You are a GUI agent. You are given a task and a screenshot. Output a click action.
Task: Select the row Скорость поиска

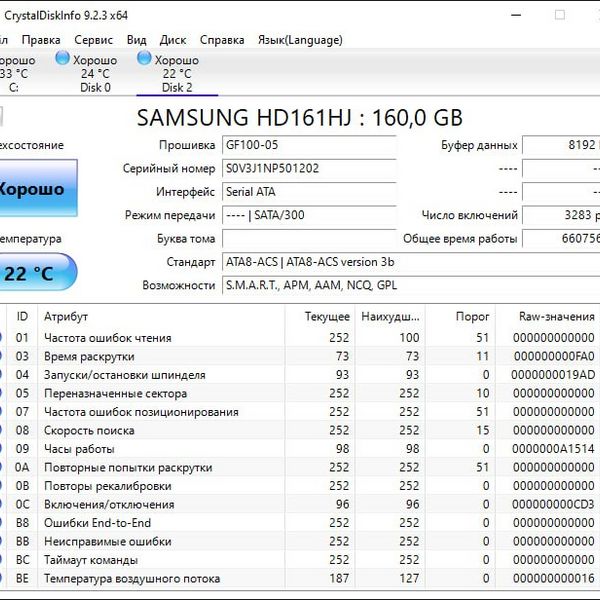tap(300, 430)
